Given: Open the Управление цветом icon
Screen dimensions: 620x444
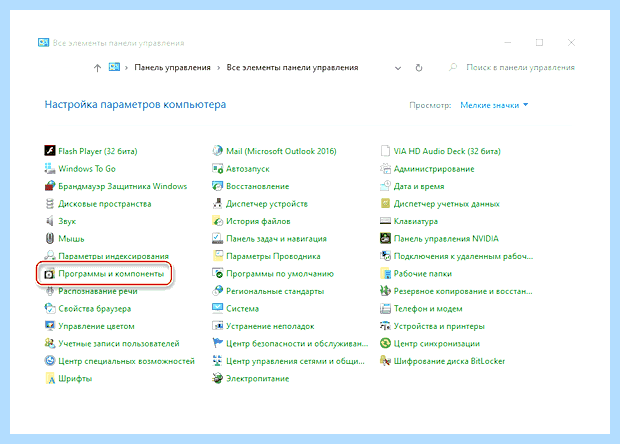Looking at the screenshot, I should click(x=49, y=326).
